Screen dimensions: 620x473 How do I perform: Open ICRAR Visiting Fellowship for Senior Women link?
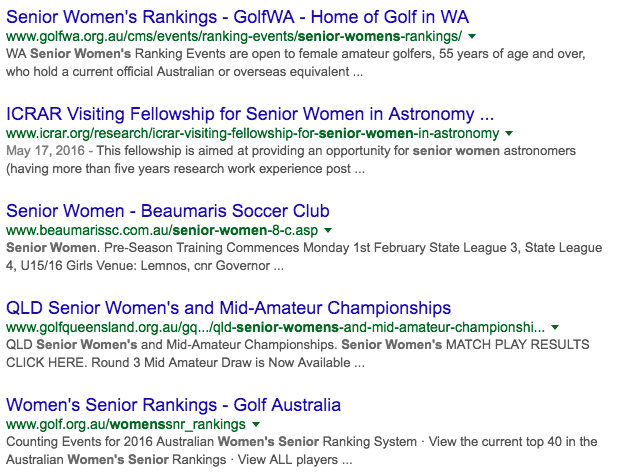(x=250, y=114)
